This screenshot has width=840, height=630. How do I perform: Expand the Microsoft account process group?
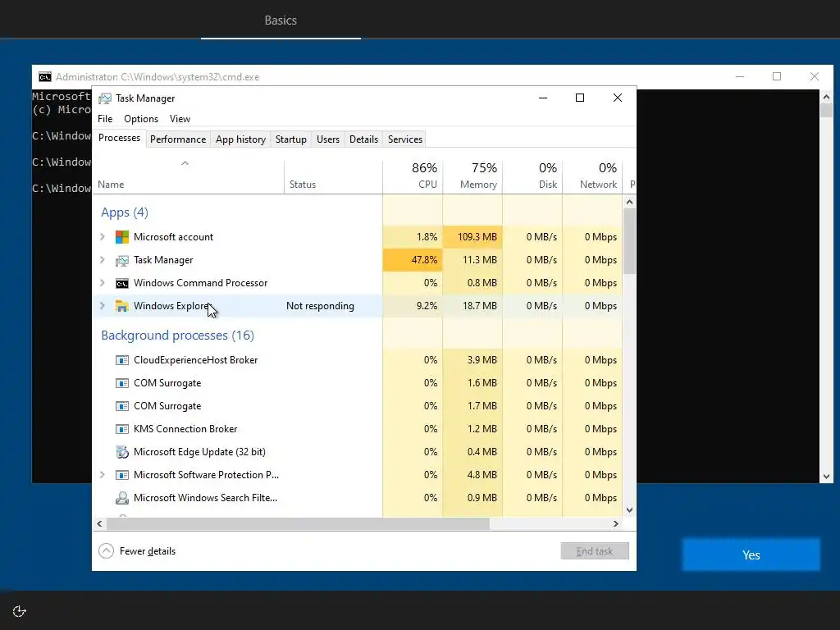click(x=103, y=237)
